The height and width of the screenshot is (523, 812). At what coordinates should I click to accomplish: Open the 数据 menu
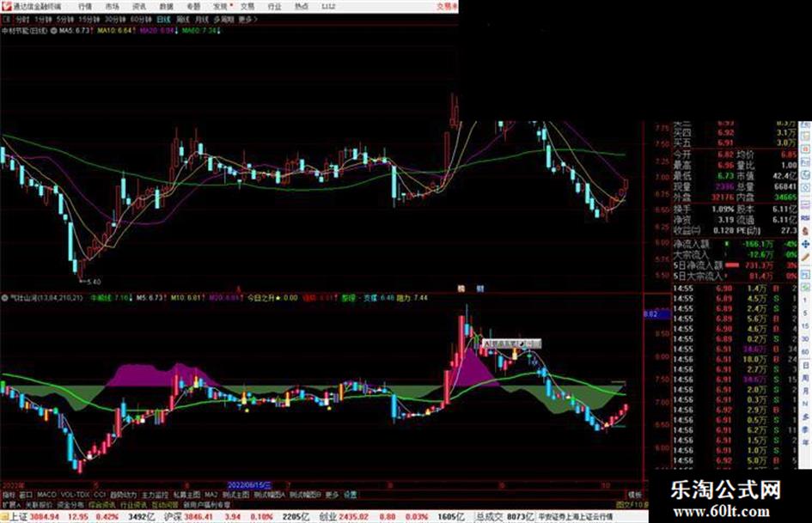(x=166, y=7)
